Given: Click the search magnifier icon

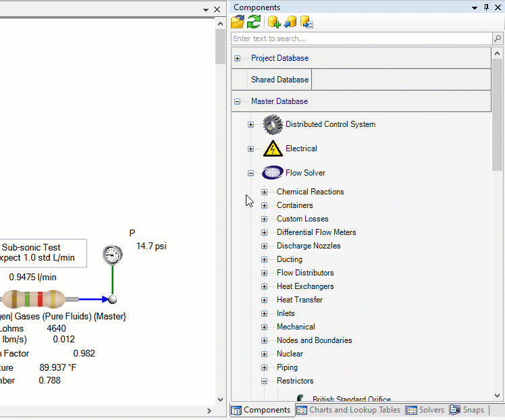Looking at the screenshot, I should tap(497, 38).
